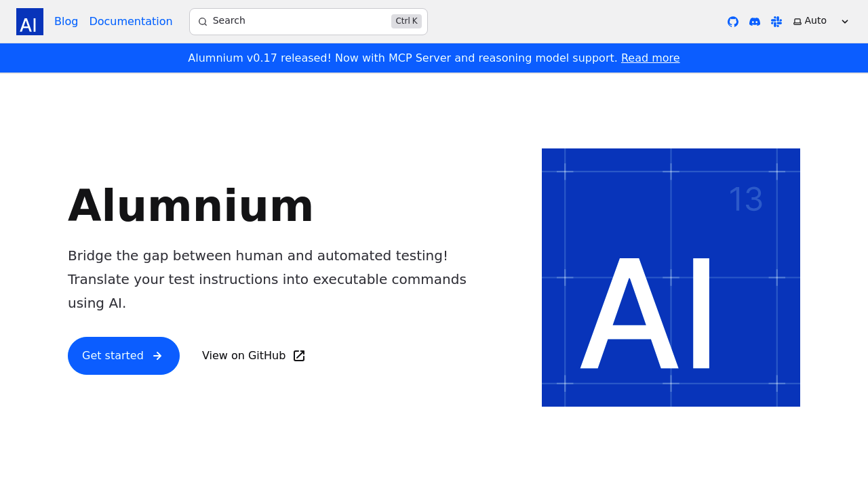Switch theme from Auto mode
The width and height of the screenshot is (868, 488).
(810, 20)
